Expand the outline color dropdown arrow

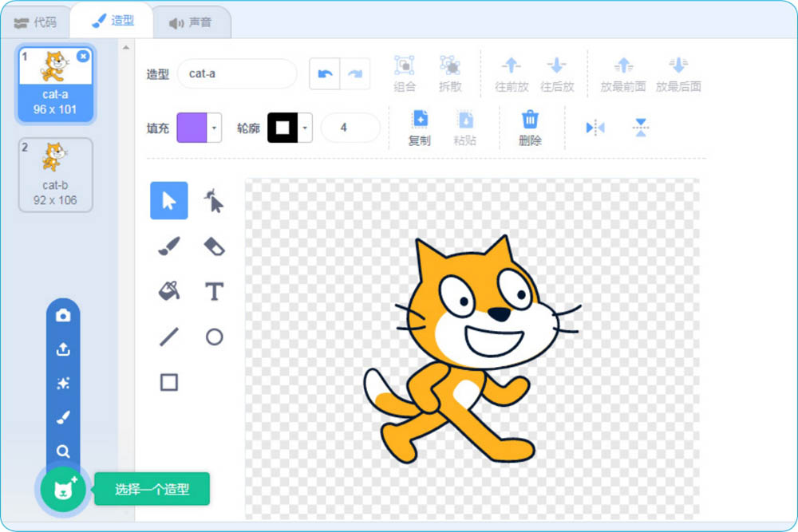coord(305,128)
